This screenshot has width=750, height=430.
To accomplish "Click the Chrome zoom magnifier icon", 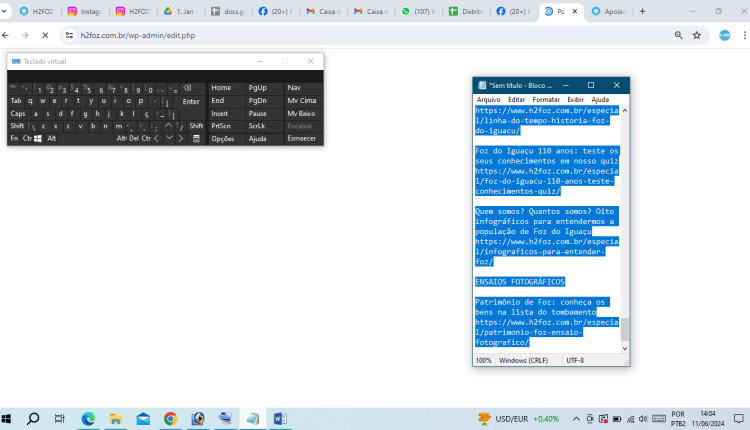I will click(x=679, y=35).
